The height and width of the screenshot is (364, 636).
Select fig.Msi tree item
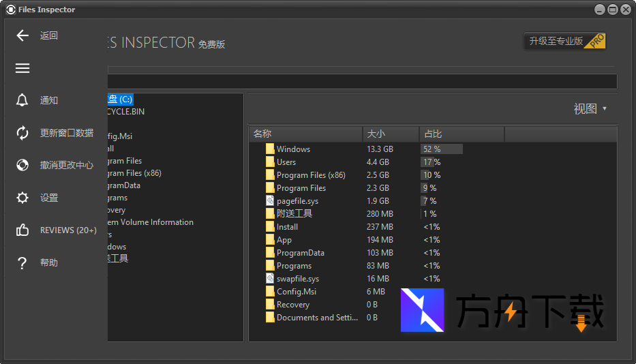click(x=120, y=136)
